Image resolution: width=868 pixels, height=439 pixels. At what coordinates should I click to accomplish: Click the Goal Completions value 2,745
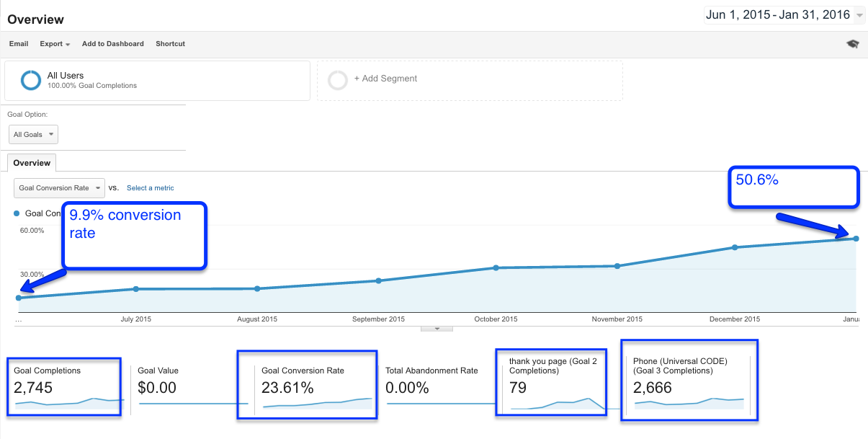coord(33,388)
